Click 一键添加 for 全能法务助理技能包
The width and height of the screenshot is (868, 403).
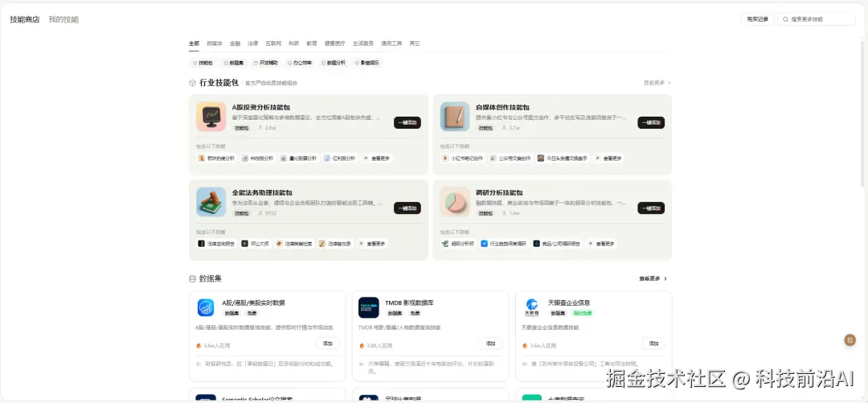[407, 208]
